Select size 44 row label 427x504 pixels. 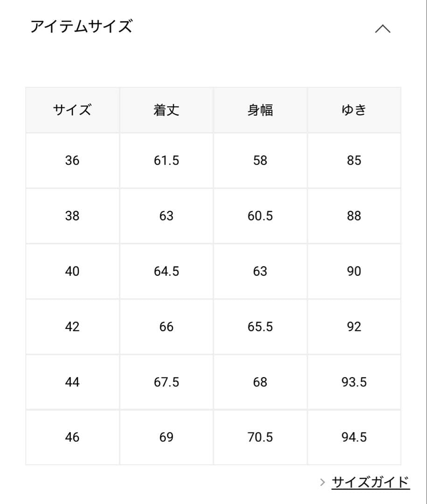click(72, 382)
